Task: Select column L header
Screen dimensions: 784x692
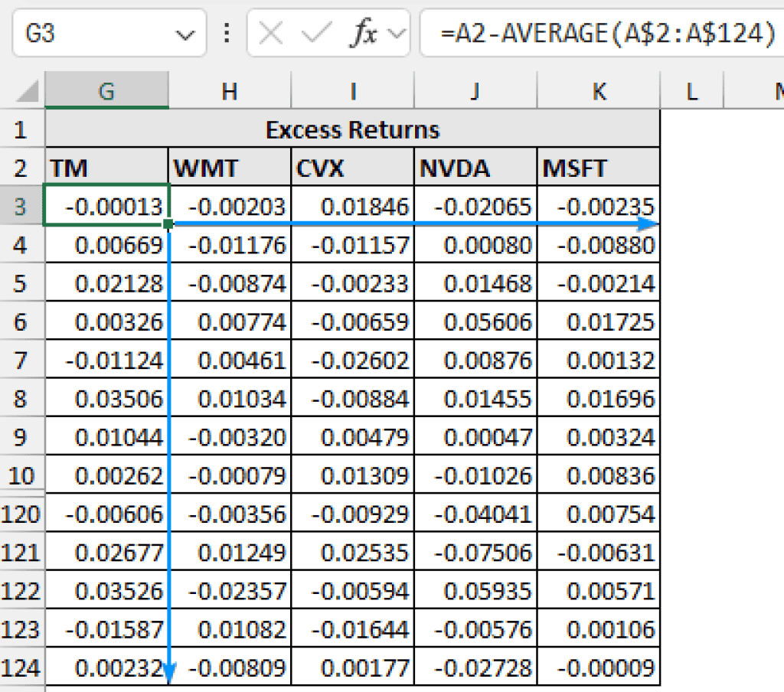Action: click(x=691, y=92)
